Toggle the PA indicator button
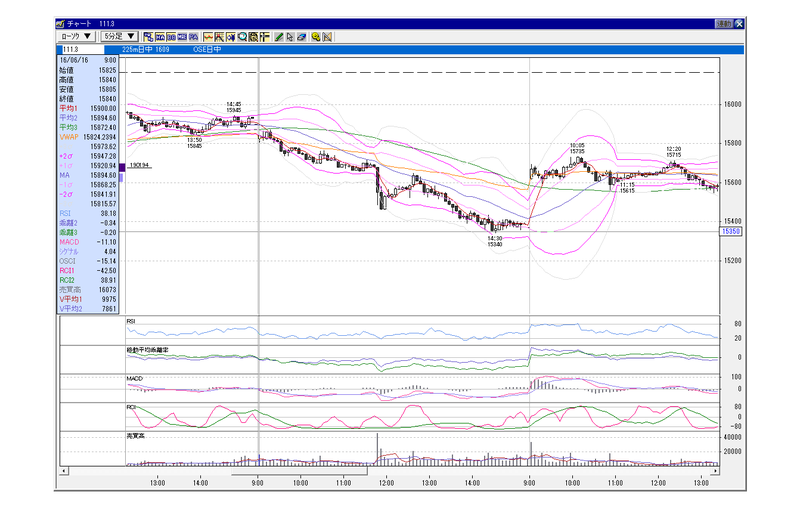Screen dimensions: 800x507 193,37
